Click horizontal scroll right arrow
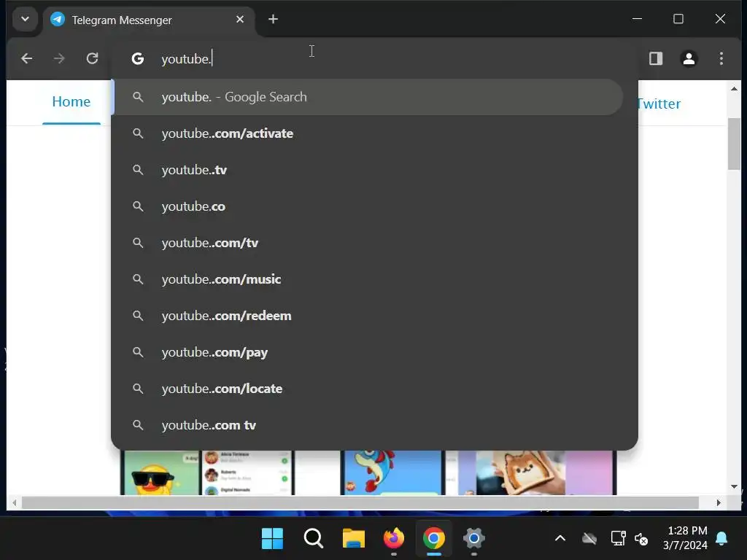 point(719,503)
